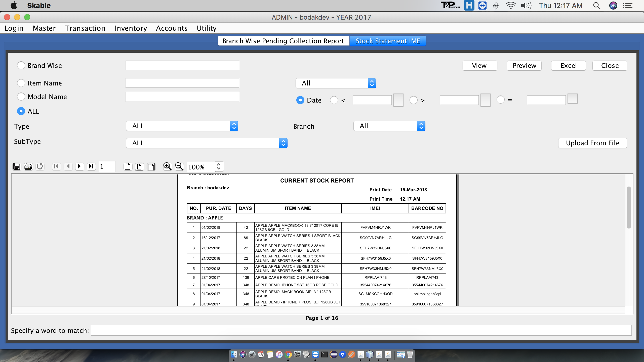This screenshot has height=362, width=644.
Task: Advance to the next report page
Action: tap(79, 166)
